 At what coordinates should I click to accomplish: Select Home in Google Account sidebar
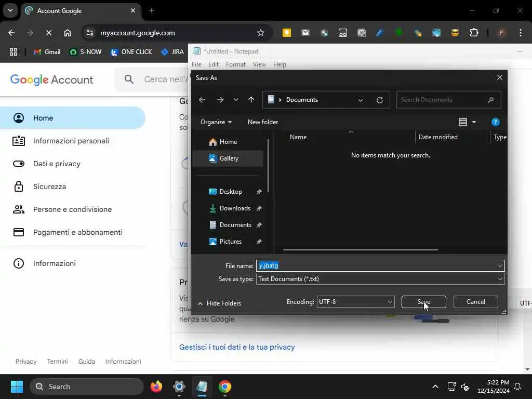pos(73,118)
